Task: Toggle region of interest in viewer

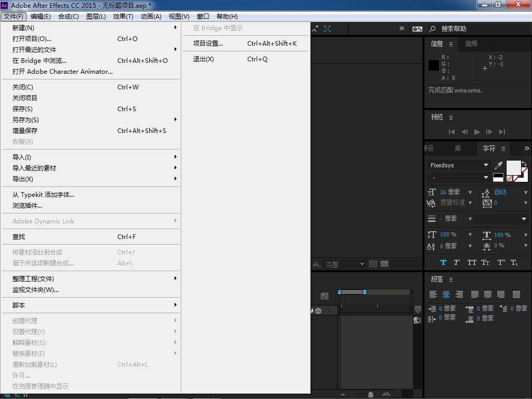Action: click(373, 264)
